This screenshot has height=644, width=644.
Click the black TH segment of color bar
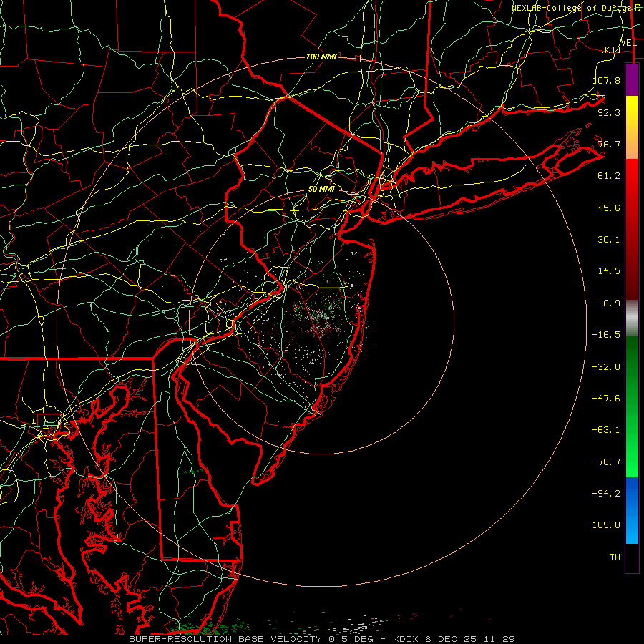click(632, 558)
